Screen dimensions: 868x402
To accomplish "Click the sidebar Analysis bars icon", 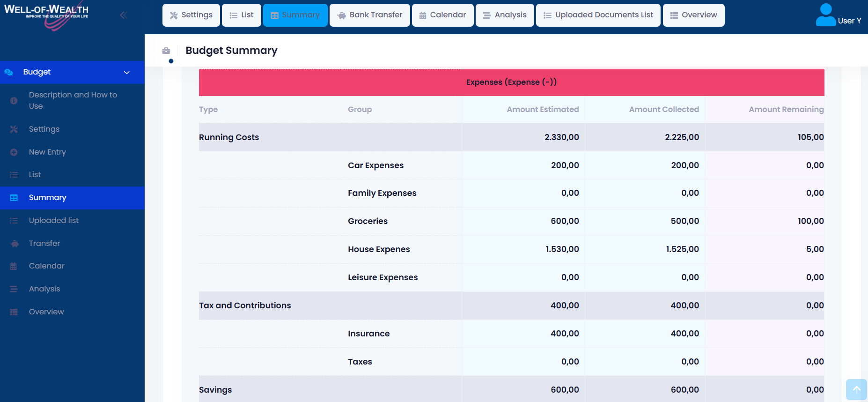I will [x=14, y=289].
